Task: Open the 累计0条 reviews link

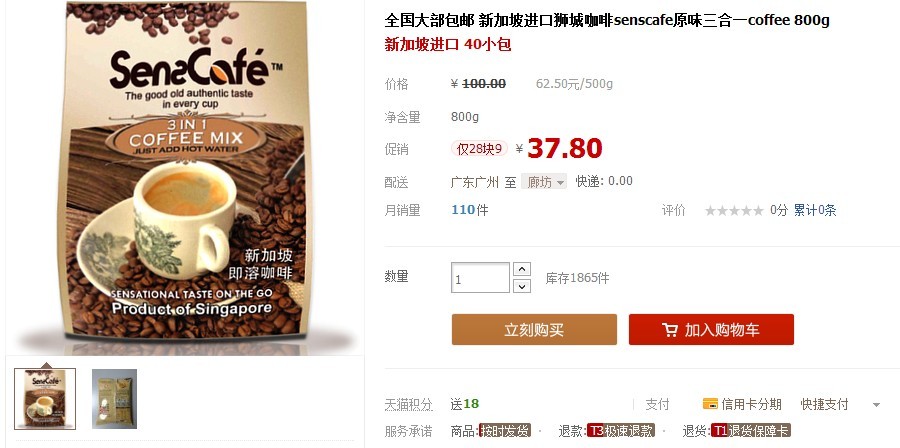Action: pos(815,211)
